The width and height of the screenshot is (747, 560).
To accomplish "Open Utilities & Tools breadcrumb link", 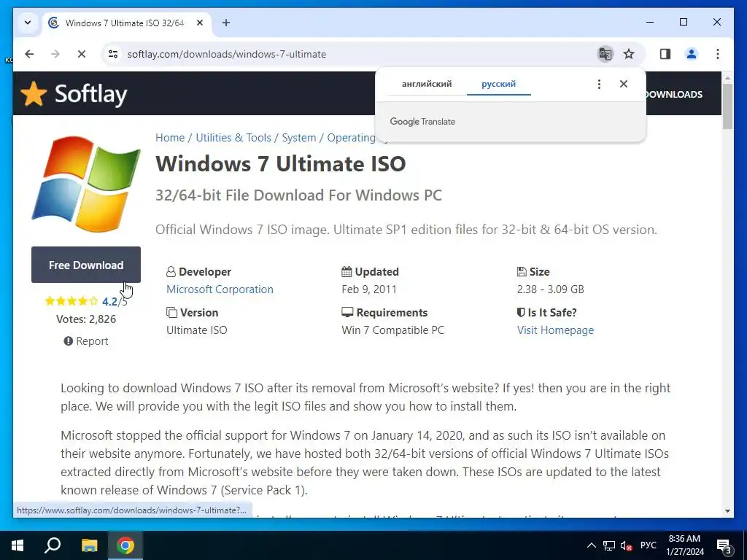I will point(233,138).
